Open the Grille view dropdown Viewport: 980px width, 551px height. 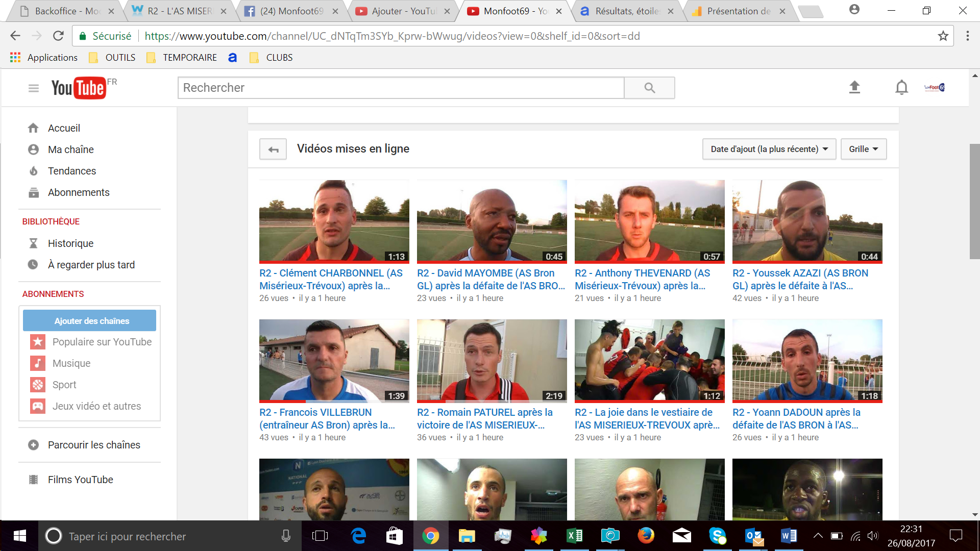point(863,149)
